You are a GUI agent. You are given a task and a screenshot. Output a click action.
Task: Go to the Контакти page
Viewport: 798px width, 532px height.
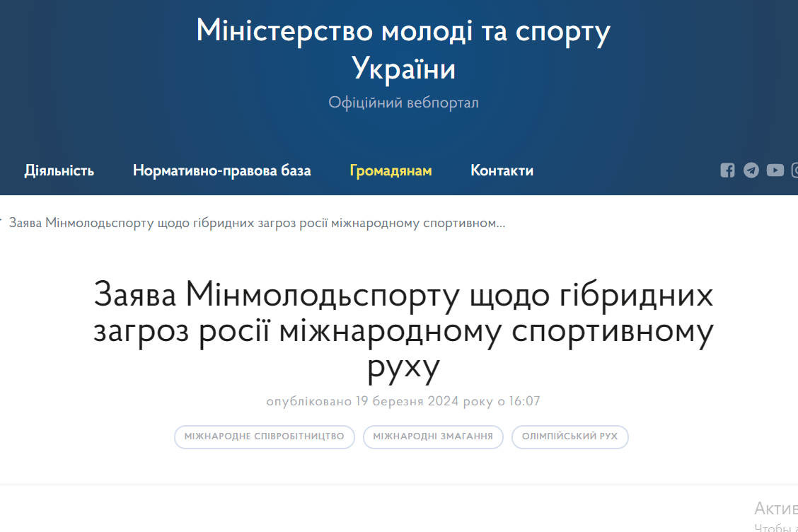(502, 170)
